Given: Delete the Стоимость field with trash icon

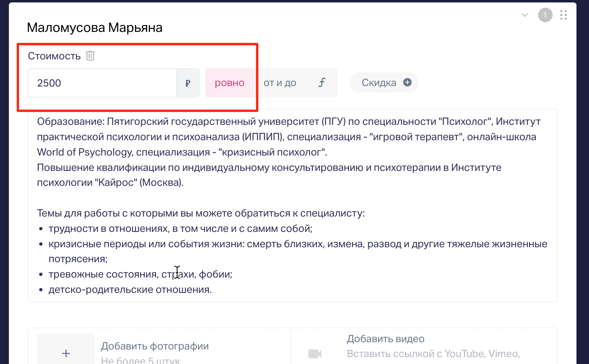Looking at the screenshot, I should pyautogui.click(x=90, y=56).
